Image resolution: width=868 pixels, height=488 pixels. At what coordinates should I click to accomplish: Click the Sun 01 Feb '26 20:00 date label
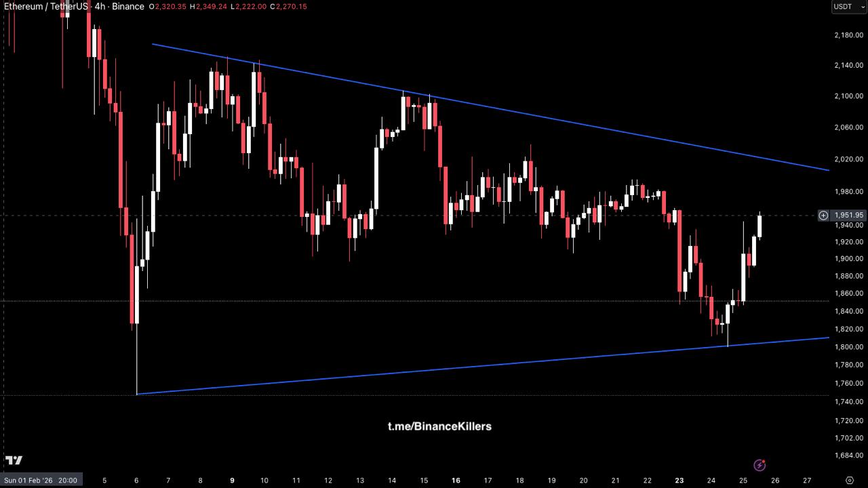pos(41,481)
